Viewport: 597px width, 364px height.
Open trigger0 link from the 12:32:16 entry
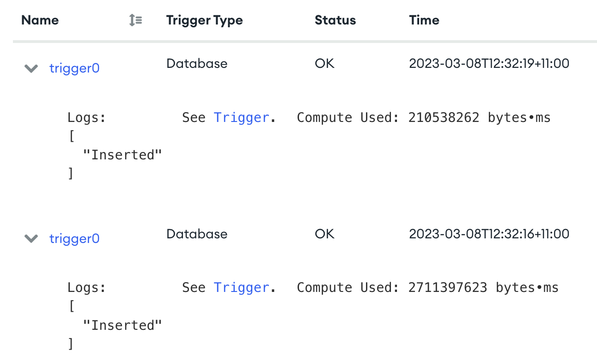point(74,239)
